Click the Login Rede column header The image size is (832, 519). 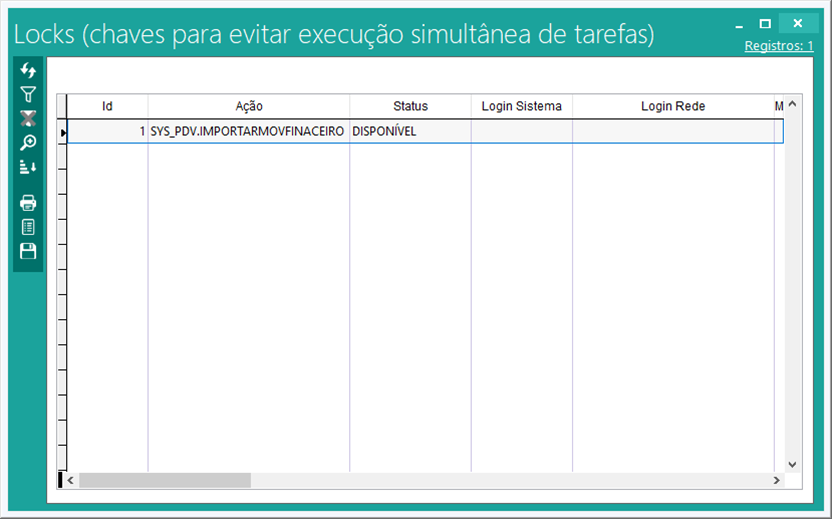[673, 106]
